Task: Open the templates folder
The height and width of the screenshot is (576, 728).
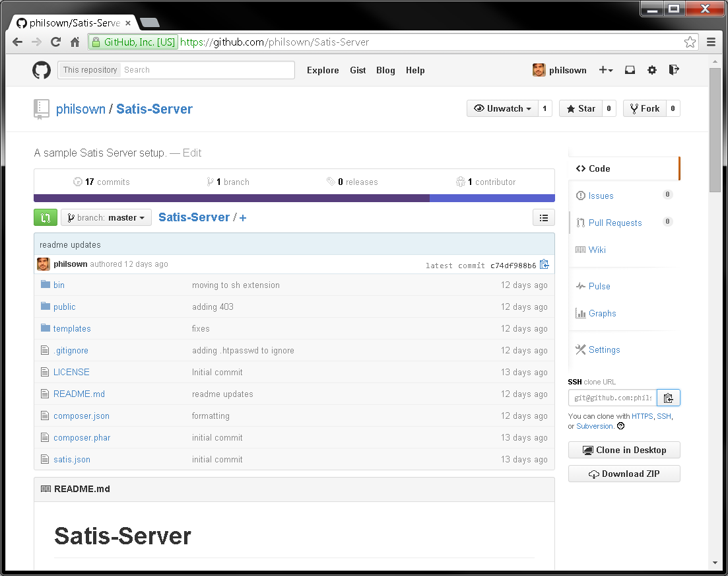Action: tap(72, 329)
